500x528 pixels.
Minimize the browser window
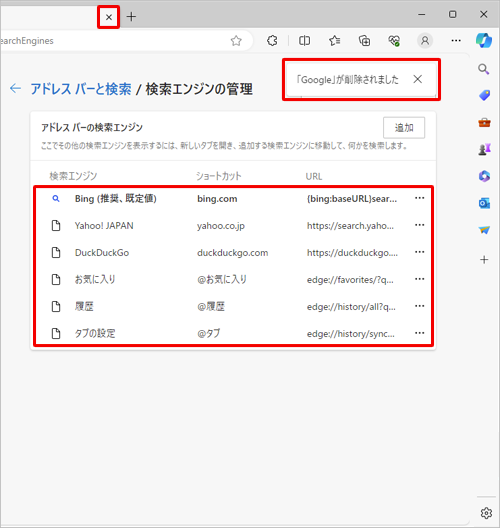coord(422,14)
